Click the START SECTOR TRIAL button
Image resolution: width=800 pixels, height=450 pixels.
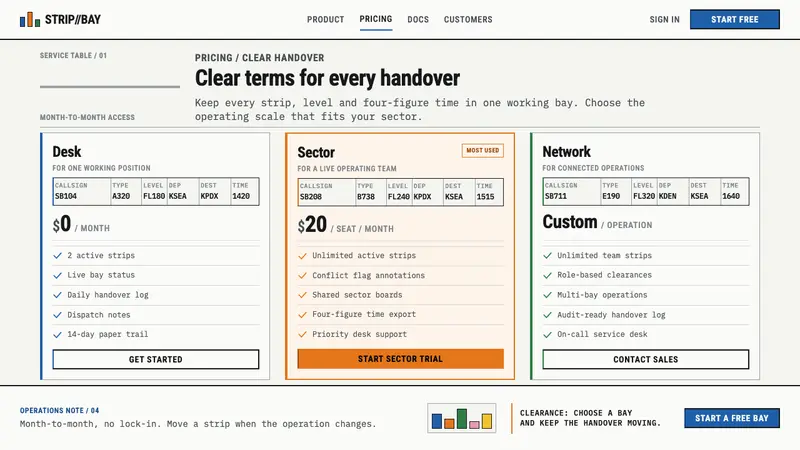point(401,359)
